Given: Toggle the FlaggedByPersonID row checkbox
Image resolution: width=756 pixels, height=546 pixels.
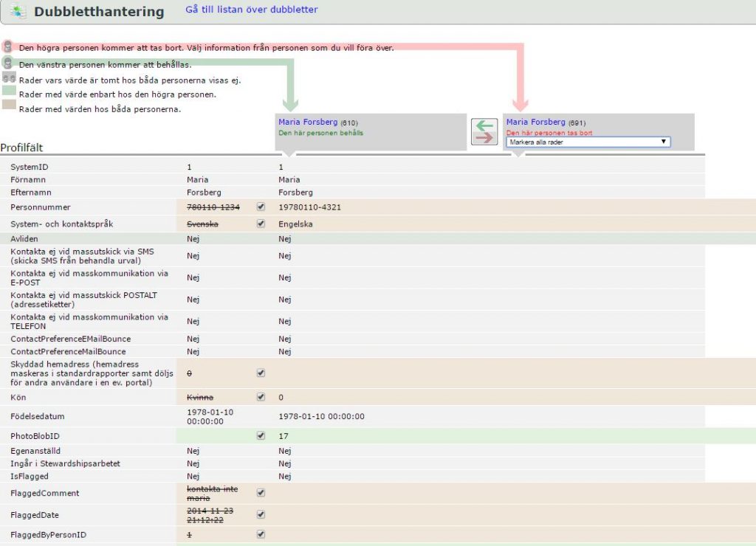Looking at the screenshot, I should tap(261, 534).
